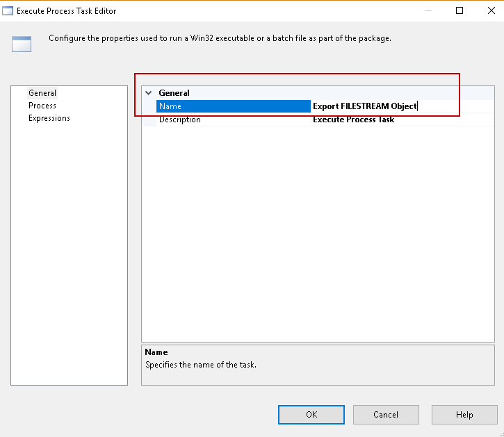Minimize the Execute Process Task Editor window
This screenshot has width=504, height=437.
coord(427,10)
